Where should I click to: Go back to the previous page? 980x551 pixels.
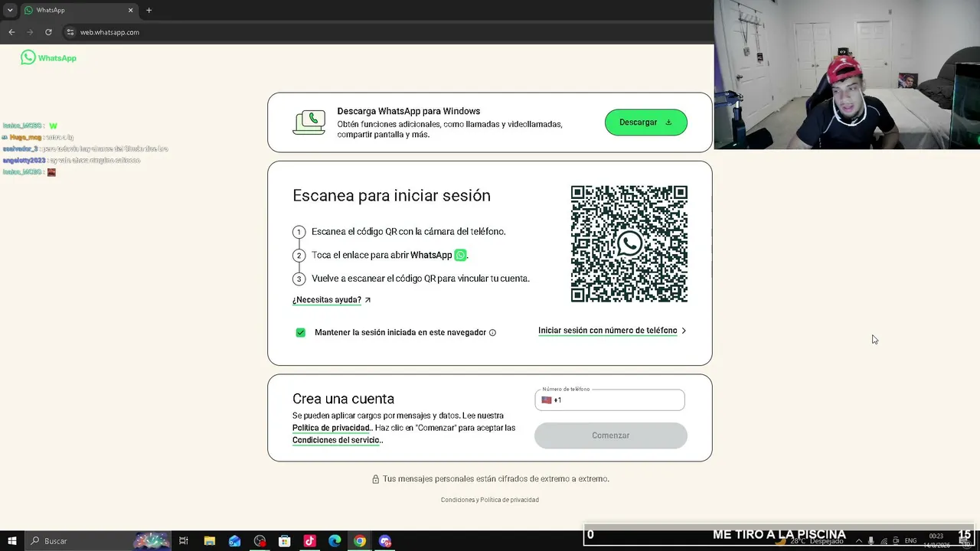[11, 32]
